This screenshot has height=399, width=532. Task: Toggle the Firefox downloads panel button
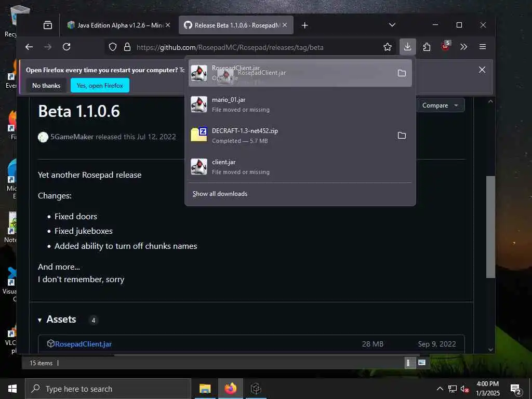407,47
